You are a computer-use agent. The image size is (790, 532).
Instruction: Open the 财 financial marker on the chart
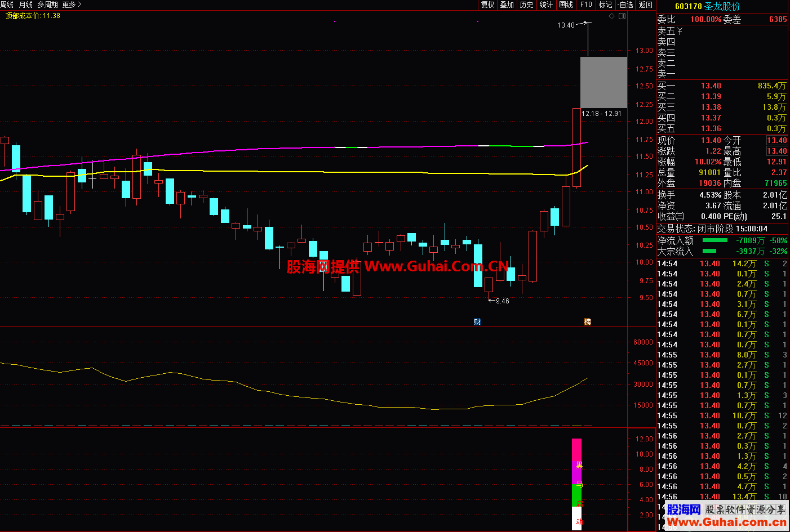click(477, 322)
